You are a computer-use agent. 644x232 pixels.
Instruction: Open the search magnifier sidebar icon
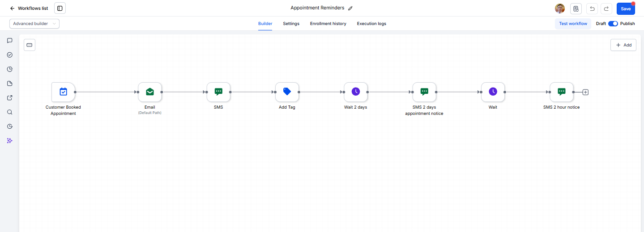(x=10, y=112)
